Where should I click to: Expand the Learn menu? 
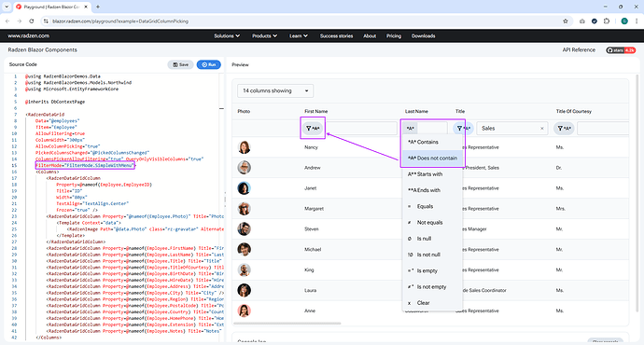coord(298,36)
